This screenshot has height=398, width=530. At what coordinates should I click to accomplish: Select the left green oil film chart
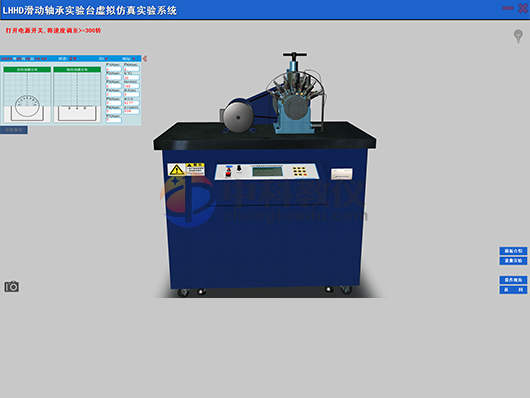[x=27, y=94]
